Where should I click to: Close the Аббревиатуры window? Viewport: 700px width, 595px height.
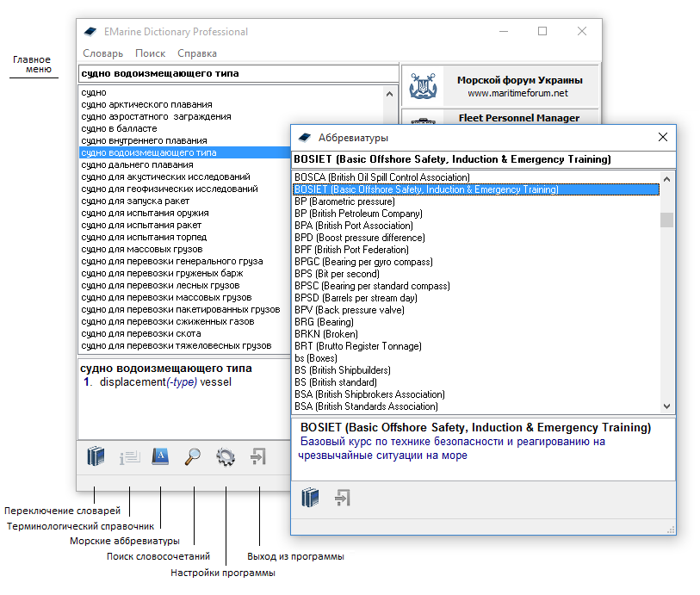coord(662,137)
